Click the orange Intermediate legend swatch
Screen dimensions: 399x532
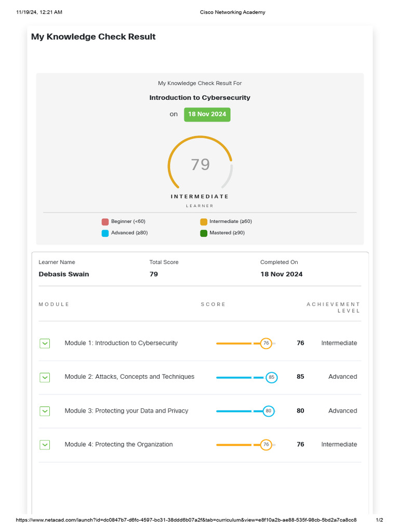click(204, 222)
